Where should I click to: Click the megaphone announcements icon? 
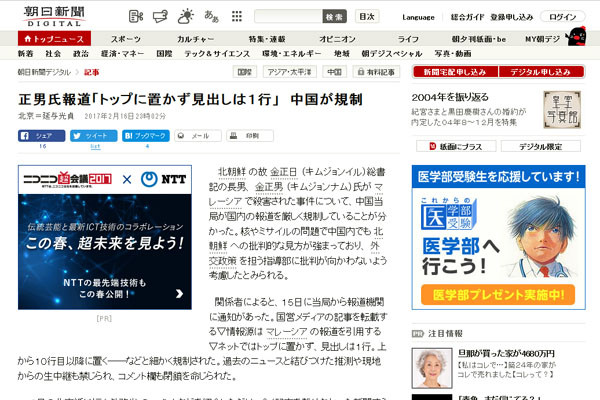pyautogui.click(x=160, y=16)
